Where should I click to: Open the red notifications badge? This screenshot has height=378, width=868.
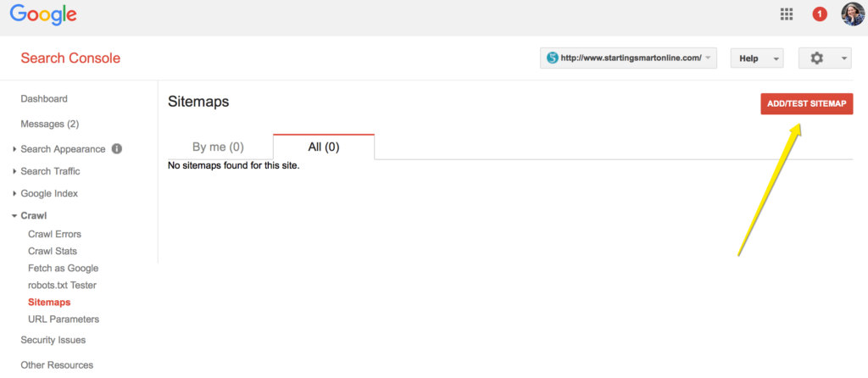coord(820,14)
